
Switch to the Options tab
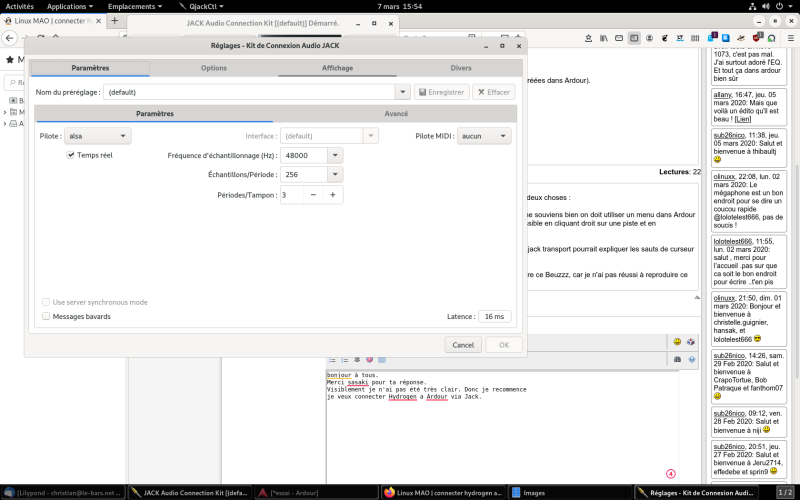click(x=214, y=68)
